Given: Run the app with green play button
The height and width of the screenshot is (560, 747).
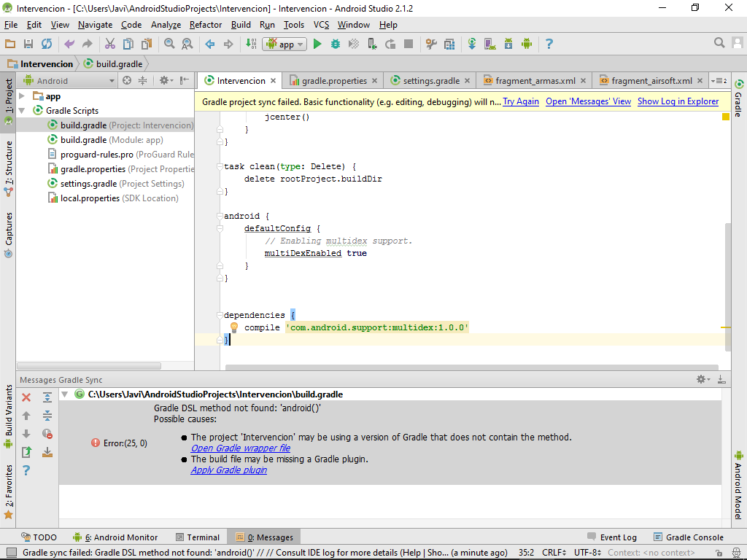Looking at the screenshot, I should (317, 44).
